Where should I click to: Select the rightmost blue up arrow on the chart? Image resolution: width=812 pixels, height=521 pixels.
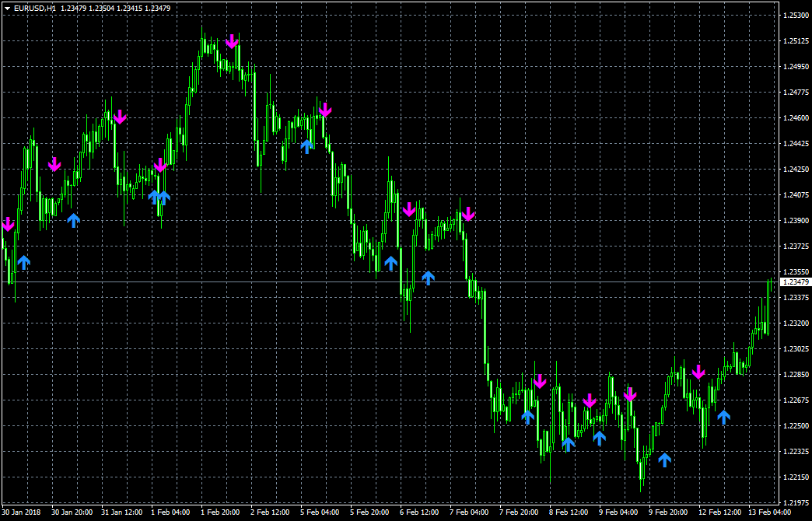(723, 417)
